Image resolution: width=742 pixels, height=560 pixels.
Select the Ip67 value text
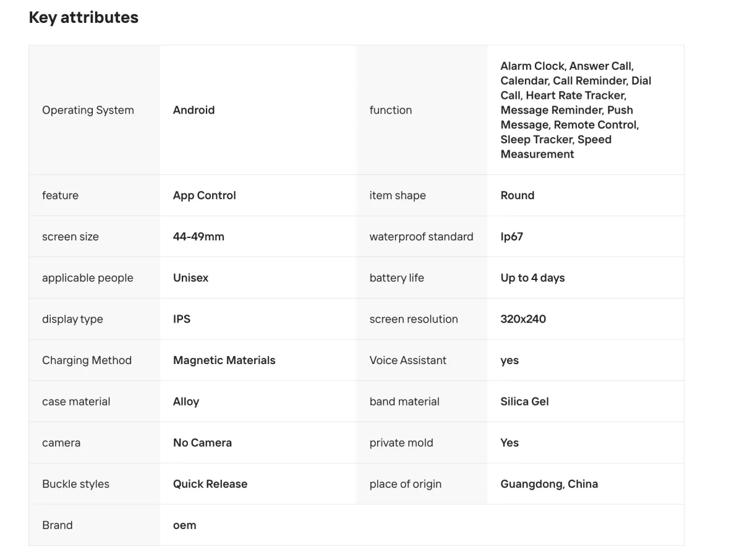tap(511, 237)
